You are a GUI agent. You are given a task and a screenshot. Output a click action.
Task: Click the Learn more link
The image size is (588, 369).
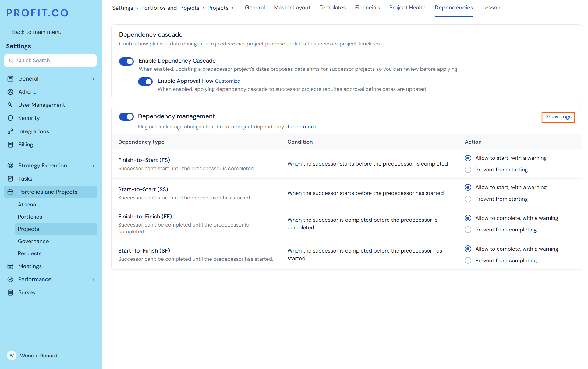click(302, 127)
